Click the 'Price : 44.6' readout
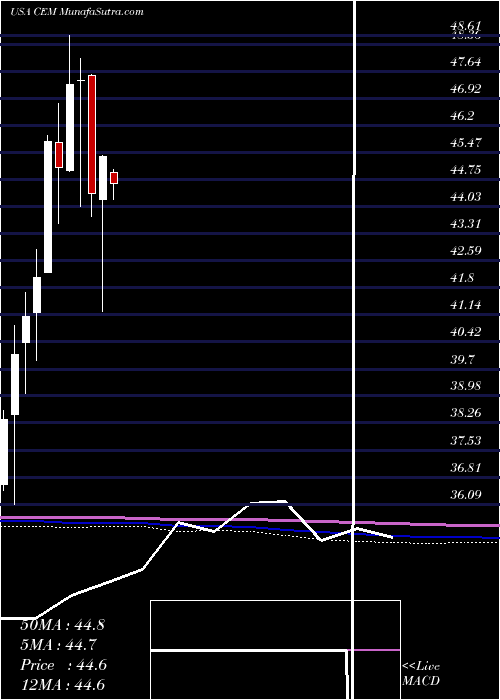This screenshot has width=500, height=700. click(63, 665)
